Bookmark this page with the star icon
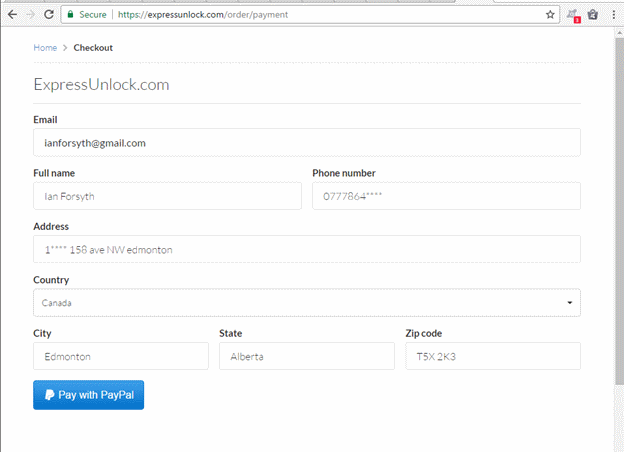Viewport: 624px width, 452px height. click(550, 15)
